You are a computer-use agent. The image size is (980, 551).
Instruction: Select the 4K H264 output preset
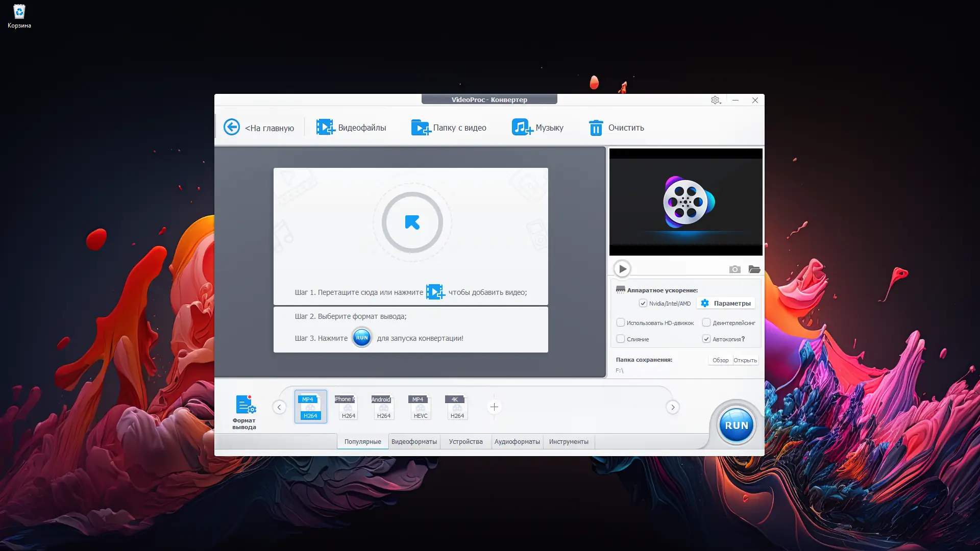(x=457, y=407)
